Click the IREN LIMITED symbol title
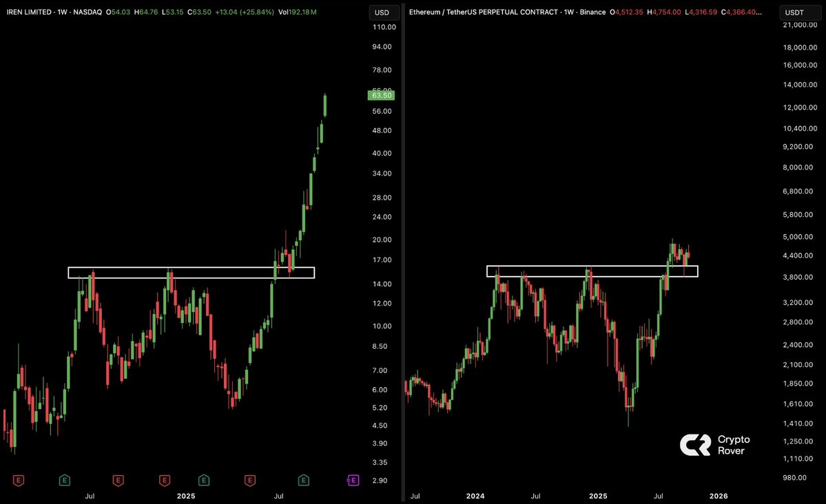 (x=29, y=12)
